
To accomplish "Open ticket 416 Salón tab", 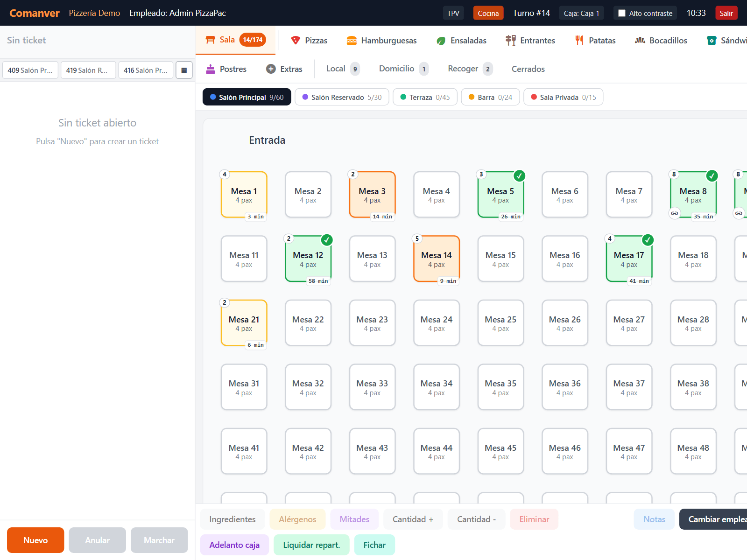I will [x=146, y=70].
